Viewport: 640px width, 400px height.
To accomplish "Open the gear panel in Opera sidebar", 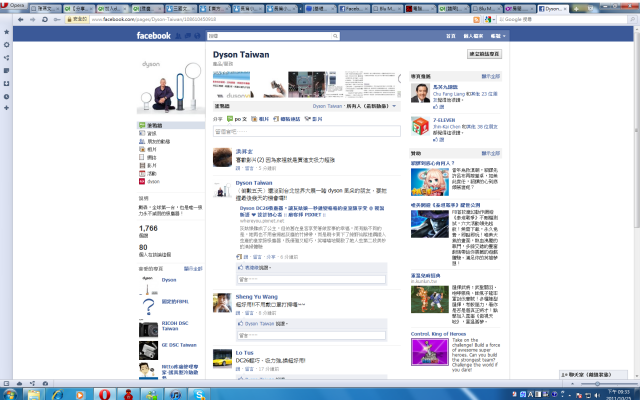I will point(7,44).
